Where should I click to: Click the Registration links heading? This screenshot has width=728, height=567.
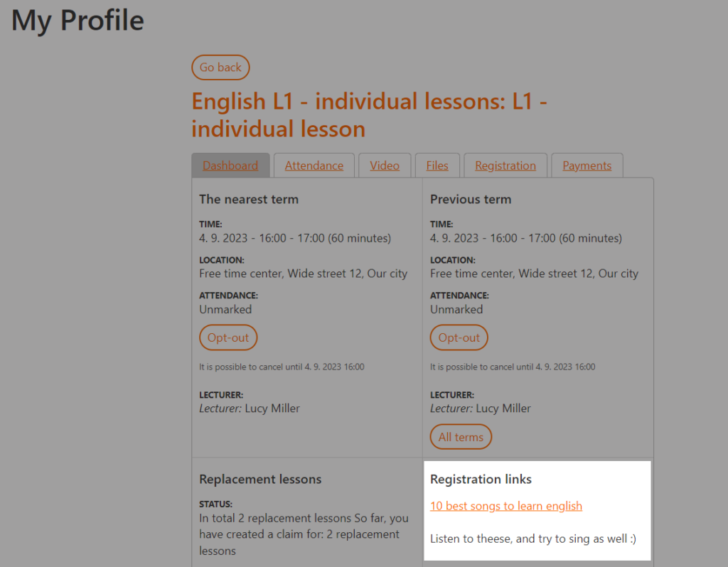481,479
